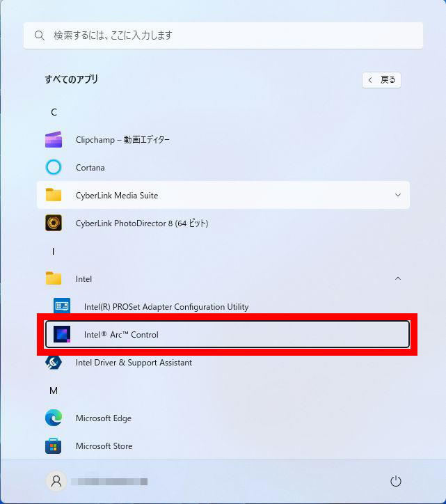446x504 pixels.
Task: Select the Cortana app label
Action: pos(90,168)
